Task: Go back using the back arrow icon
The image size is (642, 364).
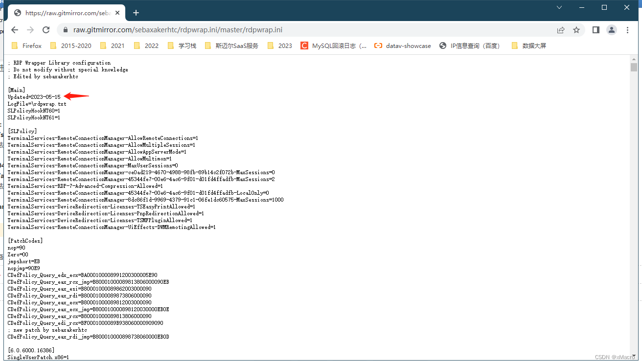Action: click(14, 29)
